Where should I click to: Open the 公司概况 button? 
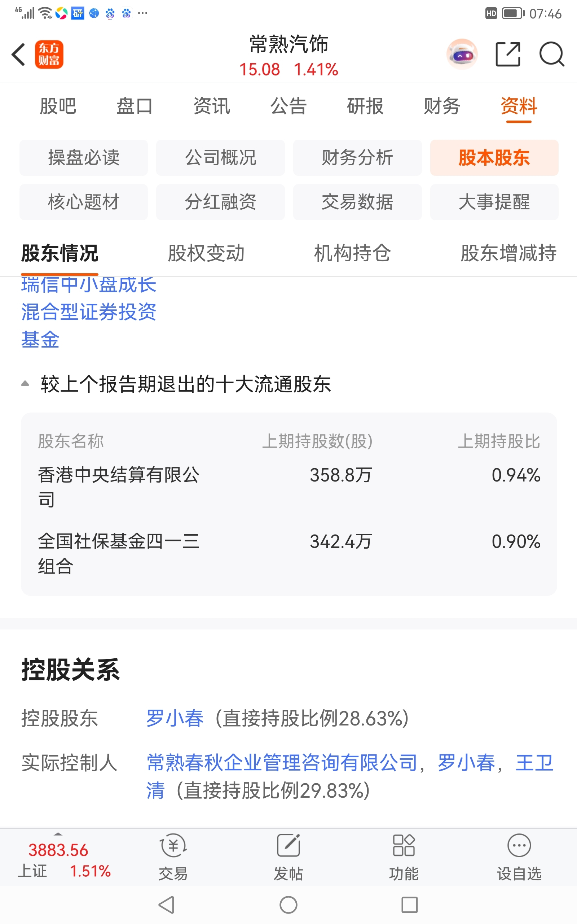tap(220, 158)
